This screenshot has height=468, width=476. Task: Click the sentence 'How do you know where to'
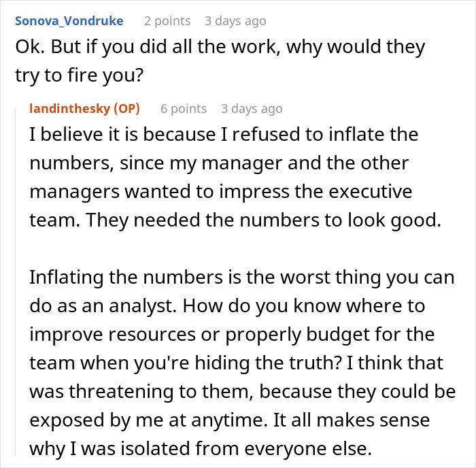303,306
